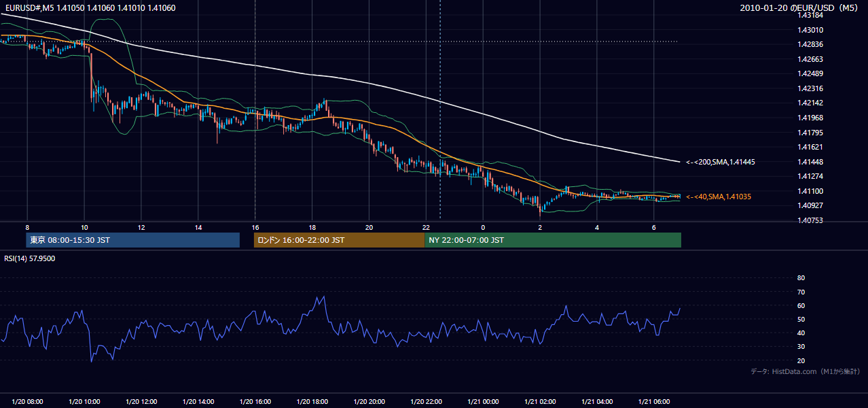
Task: Click the 1/20 12:00 date label
Action: click(x=141, y=402)
